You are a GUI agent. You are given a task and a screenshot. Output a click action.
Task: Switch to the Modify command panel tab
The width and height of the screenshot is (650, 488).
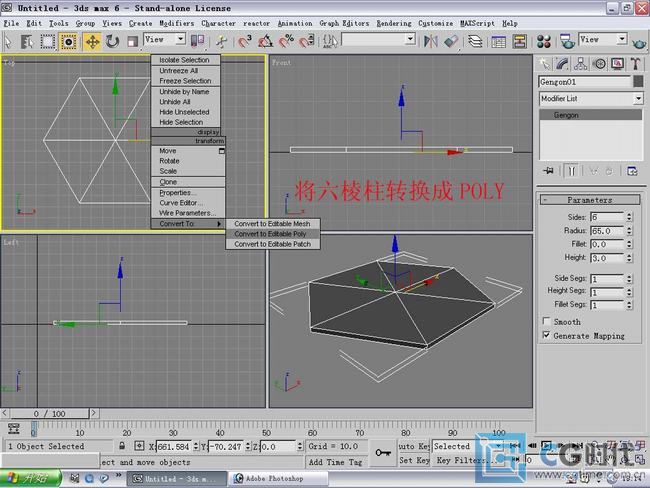tap(563, 64)
